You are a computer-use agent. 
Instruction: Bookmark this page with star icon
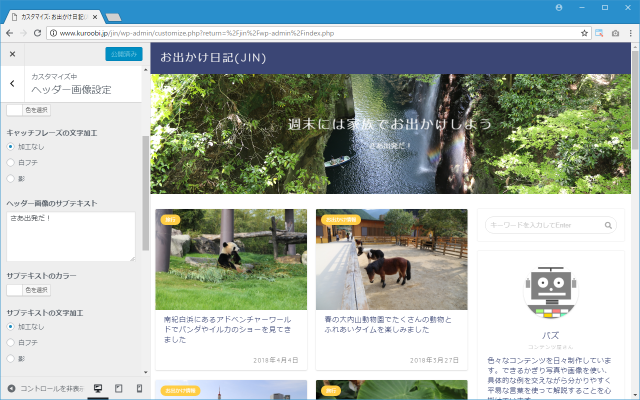584,33
